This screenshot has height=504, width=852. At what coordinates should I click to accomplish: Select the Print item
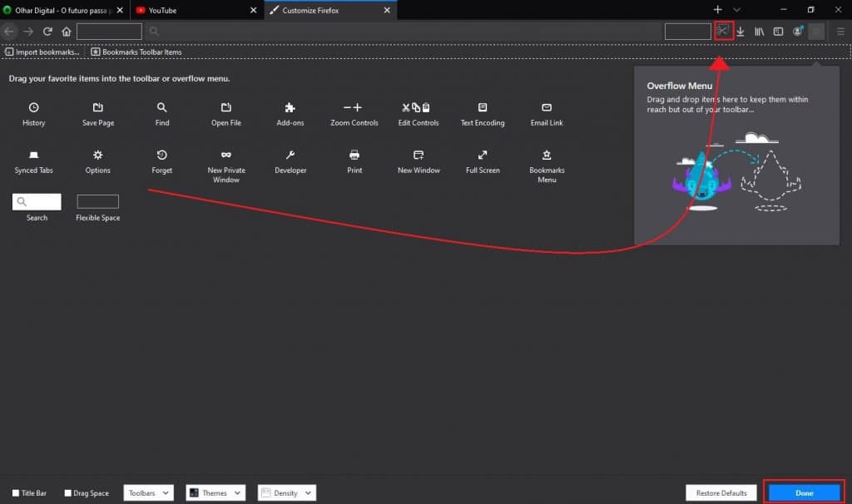point(354,162)
